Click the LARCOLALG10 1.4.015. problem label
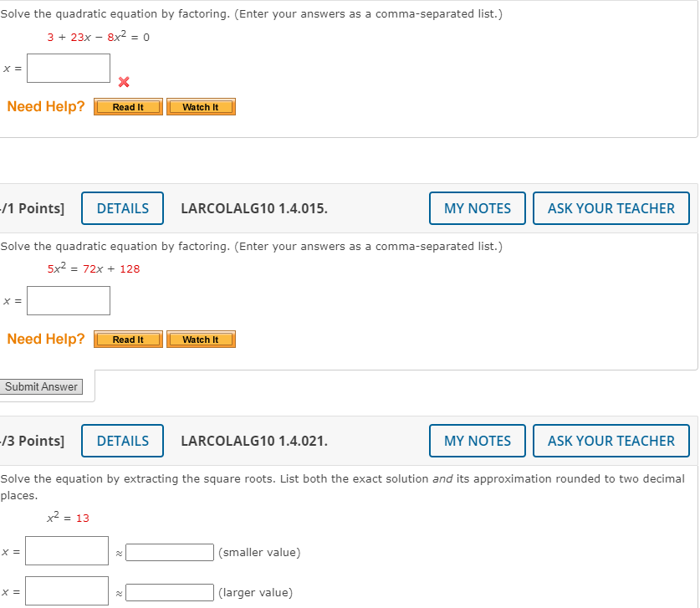This screenshot has height=608, width=700. (254, 208)
